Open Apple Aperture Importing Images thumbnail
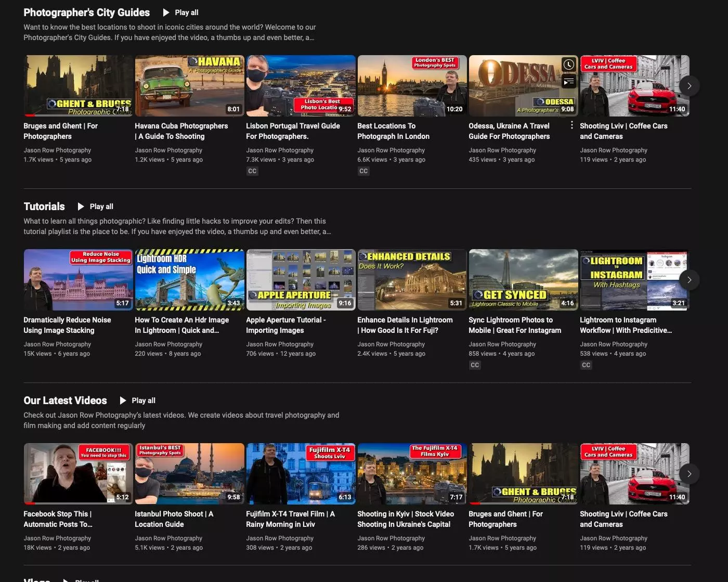The image size is (728, 582). (301, 280)
